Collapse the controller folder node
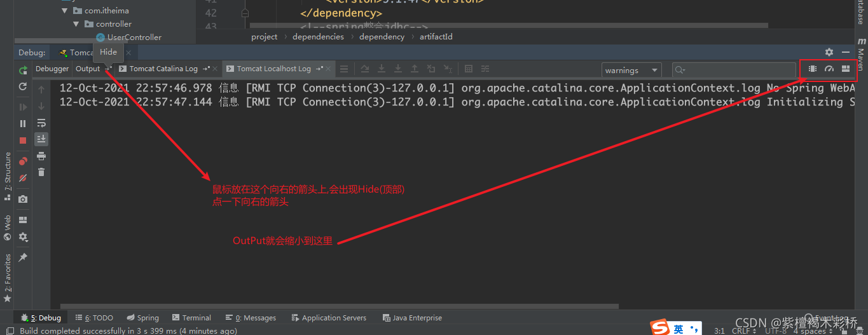This screenshot has height=335, width=868. (x=76, y=24)
